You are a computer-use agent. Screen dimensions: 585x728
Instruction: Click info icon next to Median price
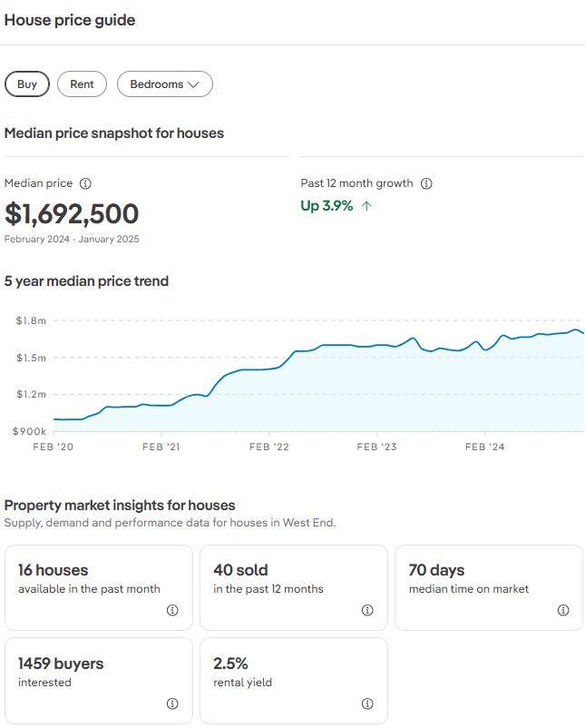point(85,183)
